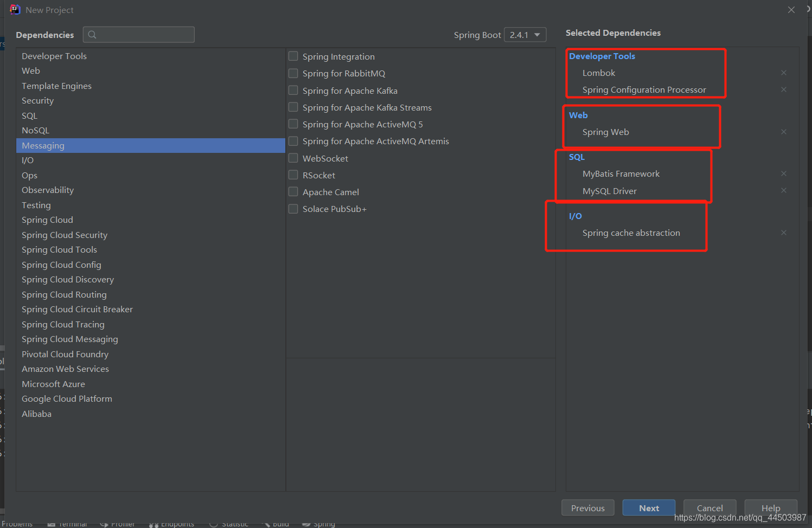Viewport: 812px width, 528px height.
Task: Select Developer Tools category
Action: (151, 56)
